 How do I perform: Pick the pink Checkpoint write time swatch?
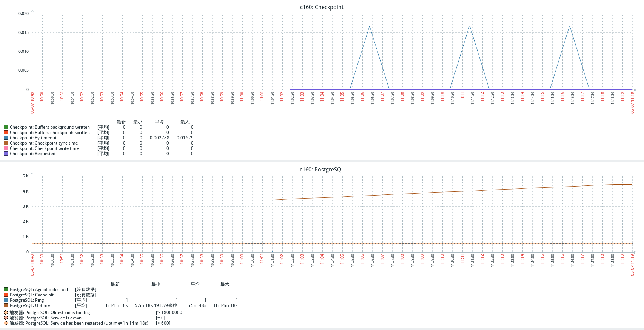pos(6,148)
